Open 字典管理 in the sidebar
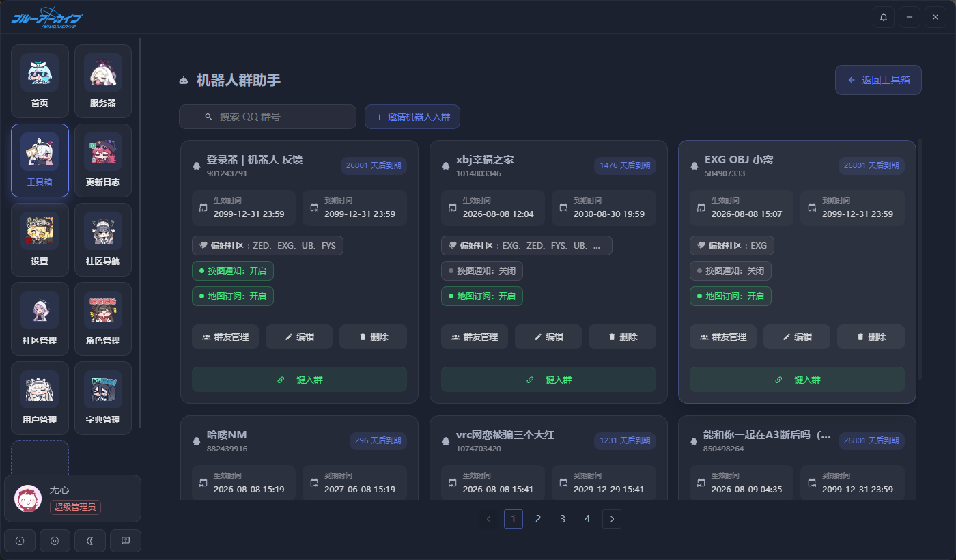This screenshot has height=560, width=956. tap(103, 398)
